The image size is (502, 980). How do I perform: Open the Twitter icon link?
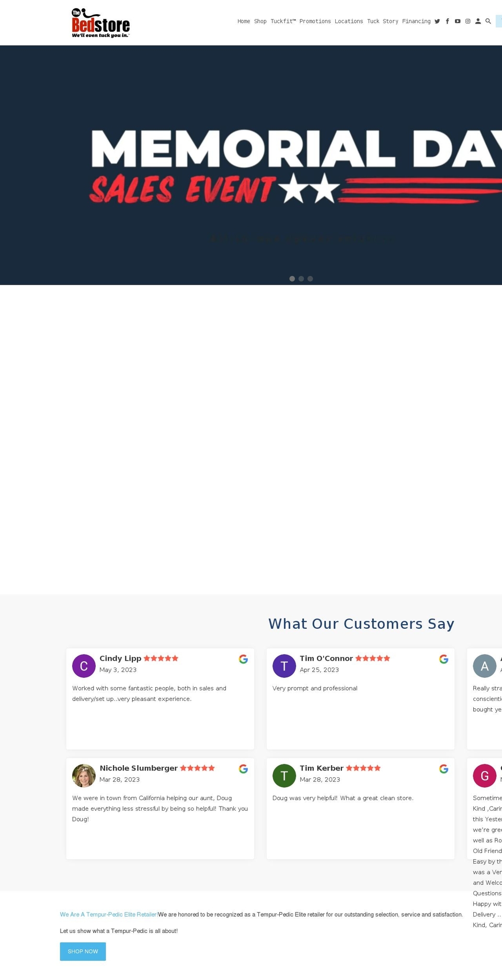click(437, 21)
